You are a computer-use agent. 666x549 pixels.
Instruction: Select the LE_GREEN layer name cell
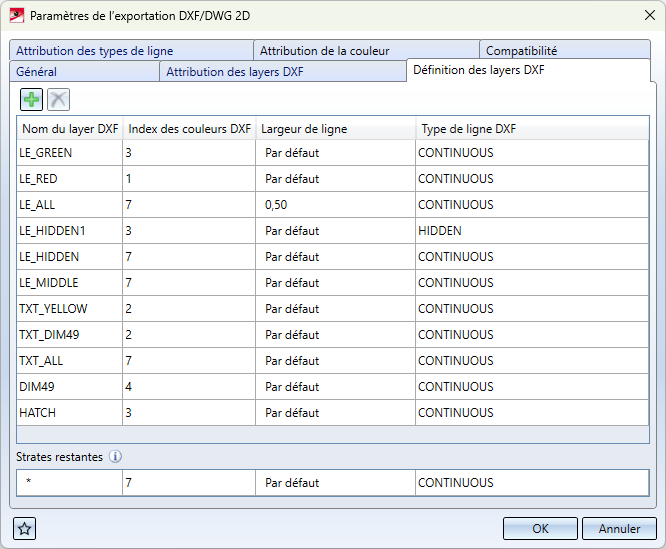point(70,153)
